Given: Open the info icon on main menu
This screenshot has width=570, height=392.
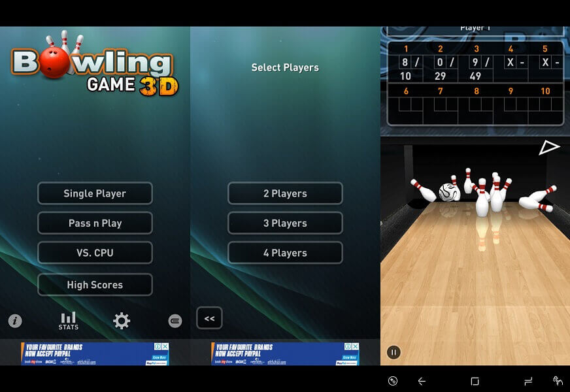Looking at the screenshot, I should (x=15, y=321).
